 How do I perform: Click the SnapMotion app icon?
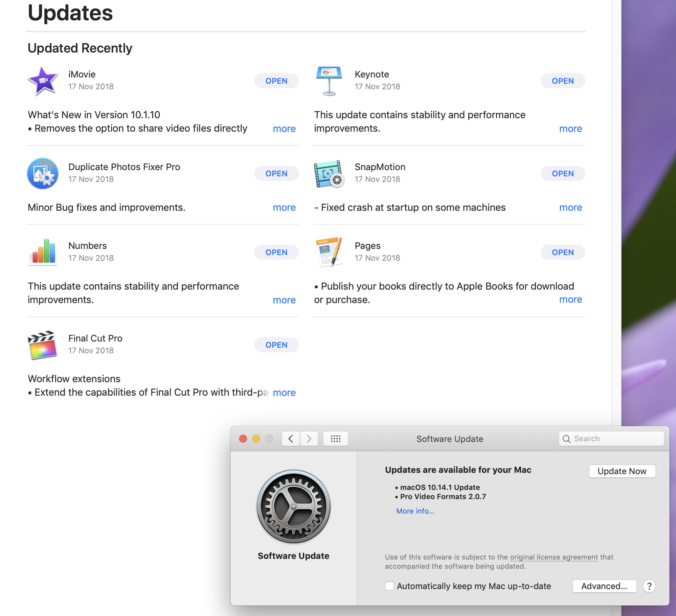pyautogui.click(x=329, y=174)
